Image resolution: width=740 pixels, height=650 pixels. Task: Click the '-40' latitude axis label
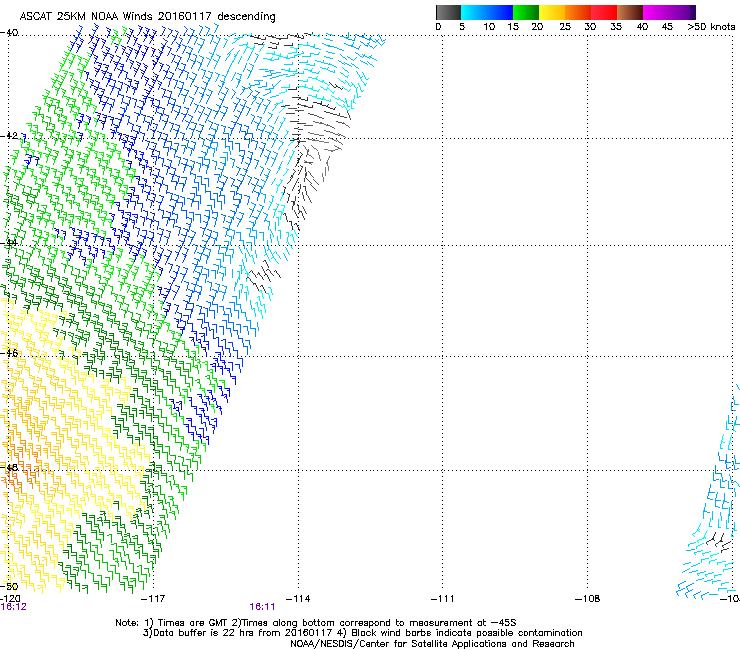[x=9, y=33]
